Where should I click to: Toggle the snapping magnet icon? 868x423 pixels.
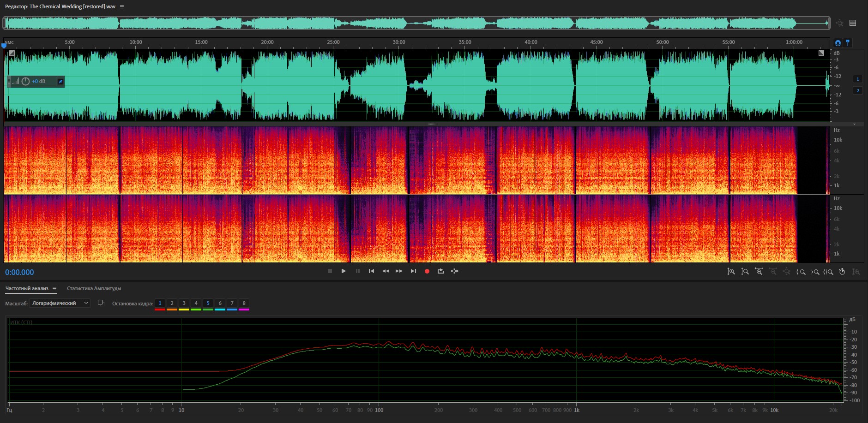coord(838,43)
